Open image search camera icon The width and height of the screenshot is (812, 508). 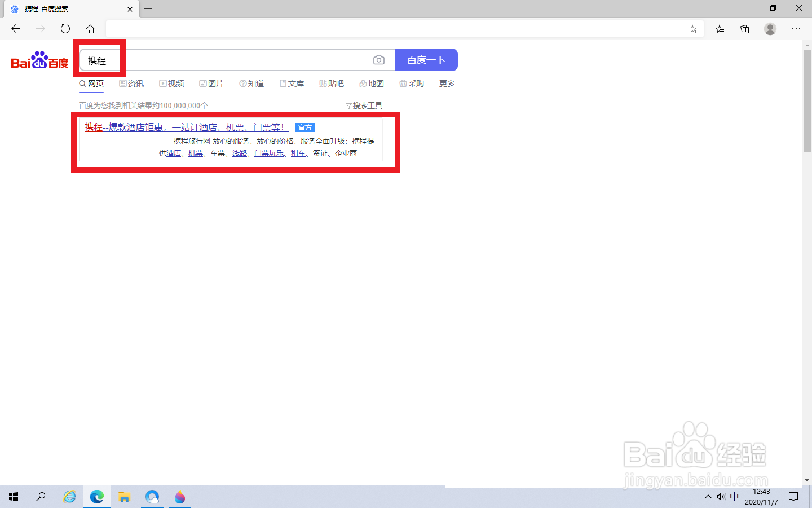[379, 60]
